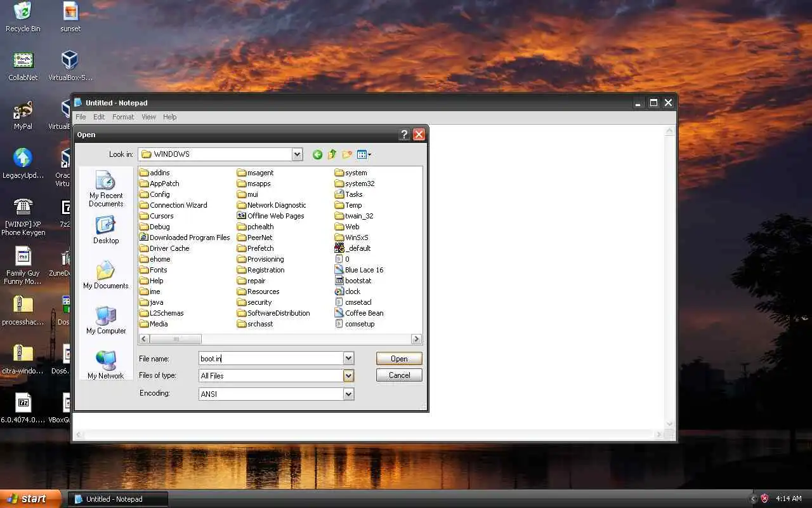Click the Open button

[x=399, y=359]
